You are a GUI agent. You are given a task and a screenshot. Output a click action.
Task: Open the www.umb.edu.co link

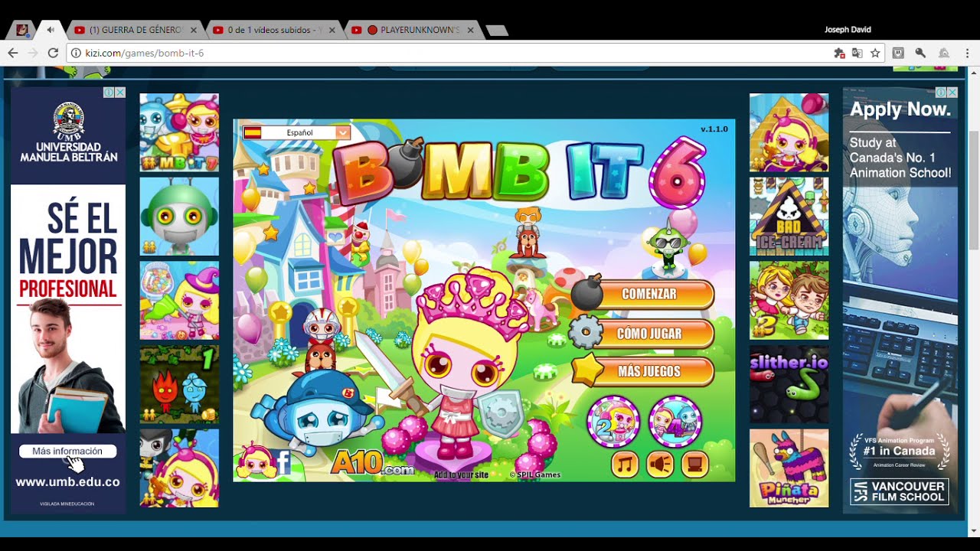[67, 482]
